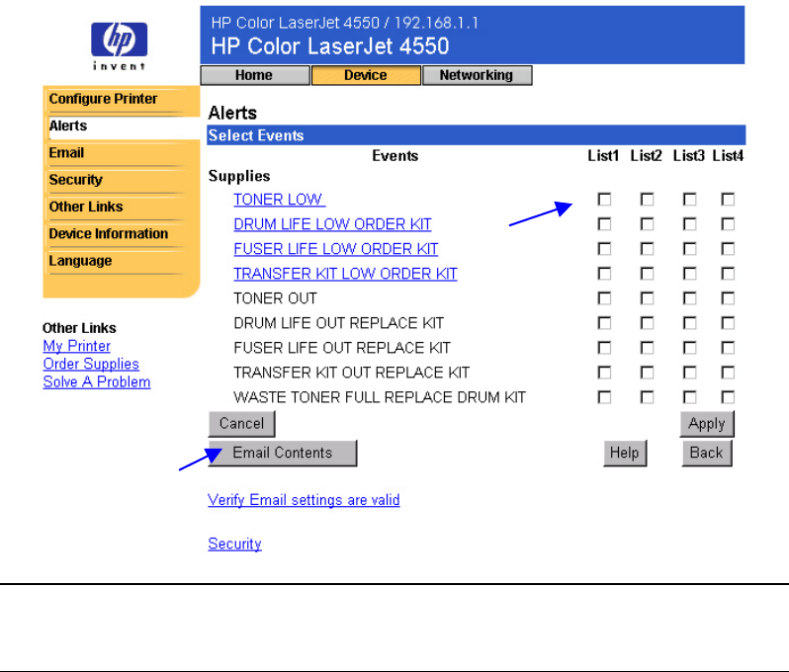Open FUSER LIFE LOW ORDER KIT link

[336, 249]
